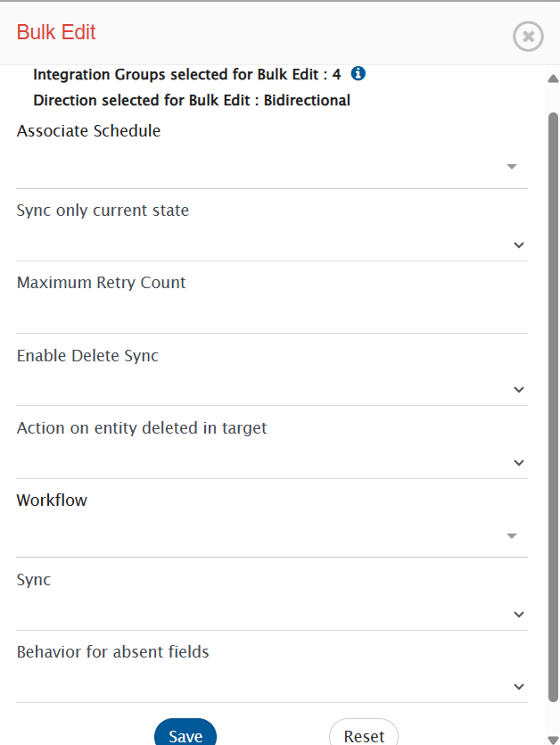The width and height of the screenshot is (560, 745).
Task: Click the Associate Schedule label
Action: [x=89, y=131]
